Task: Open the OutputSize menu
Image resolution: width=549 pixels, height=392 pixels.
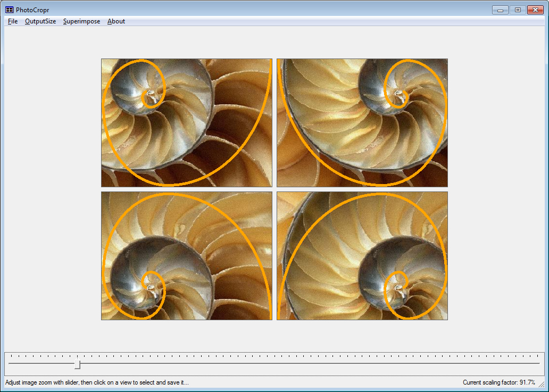Action: click(x=40, y=21)
